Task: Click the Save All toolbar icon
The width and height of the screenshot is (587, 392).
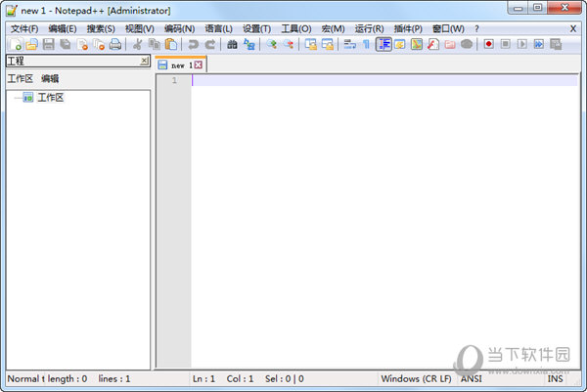Action: point(66,45)
